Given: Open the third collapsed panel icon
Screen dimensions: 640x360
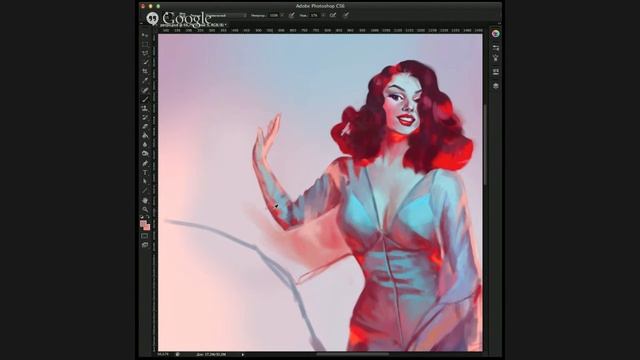Looking at the screenshot, I should point(496,58).
